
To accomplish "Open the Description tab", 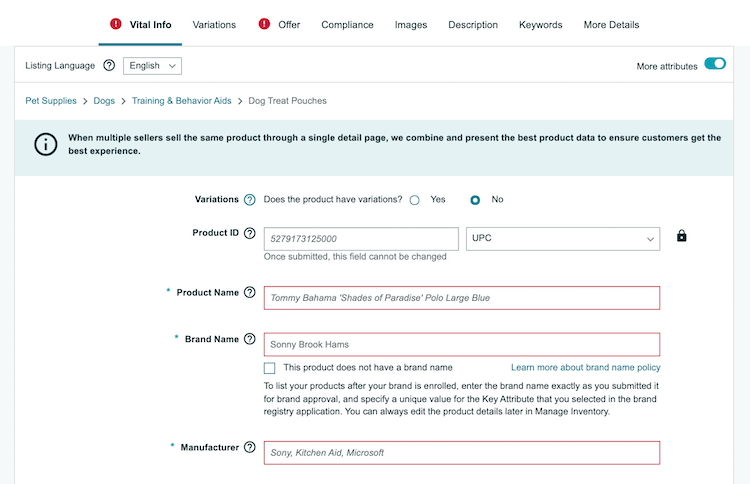I will [x=473, y=24].
